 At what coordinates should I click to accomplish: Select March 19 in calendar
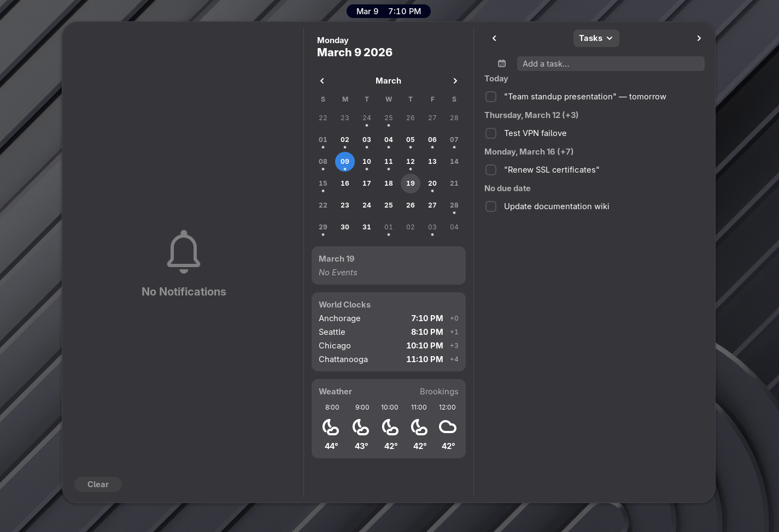[411, 184]
